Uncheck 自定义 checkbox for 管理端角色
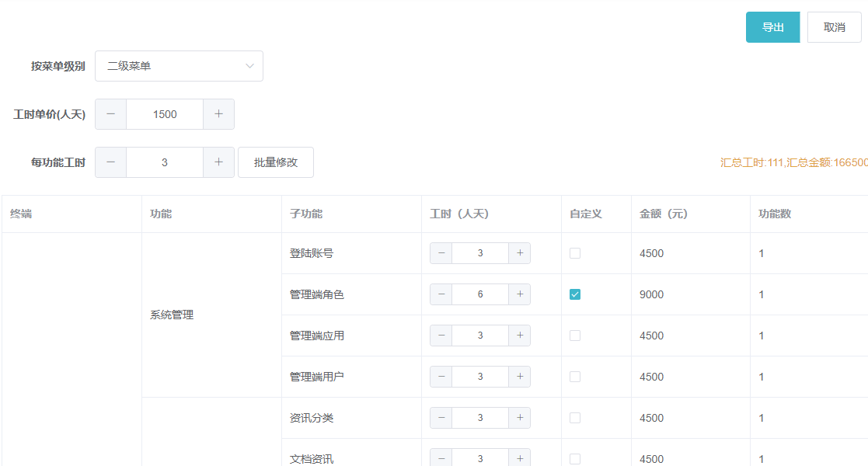The width and height of the screenshot is (868, 466). pyautogui.click(x=575, y=294)
